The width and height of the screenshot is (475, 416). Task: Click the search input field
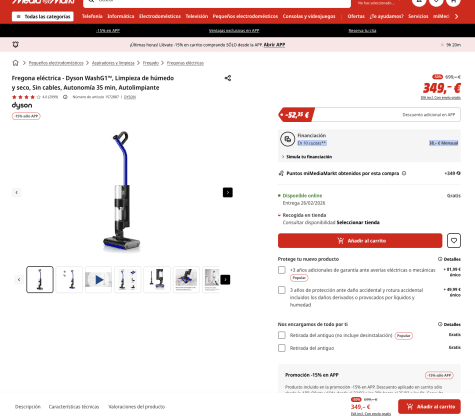coord(217,3)
